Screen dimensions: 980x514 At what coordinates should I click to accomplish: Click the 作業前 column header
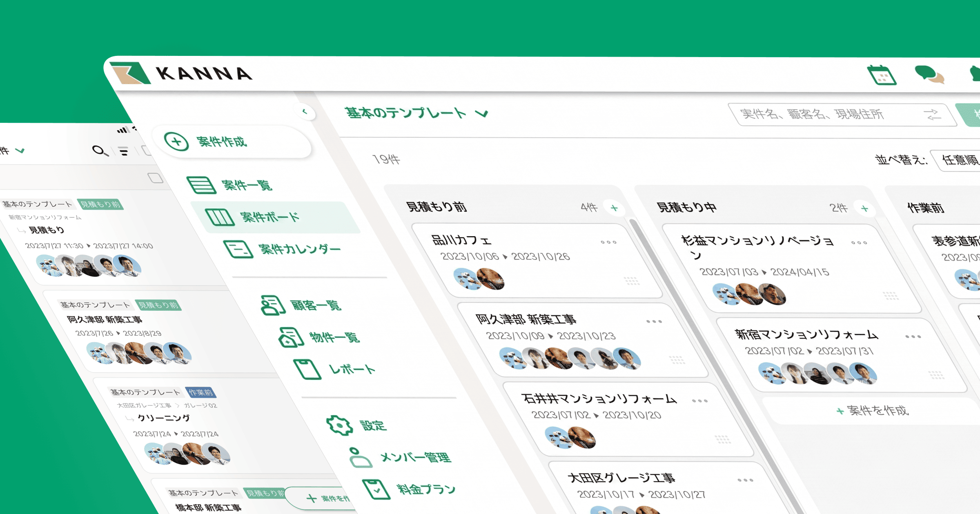926,208
